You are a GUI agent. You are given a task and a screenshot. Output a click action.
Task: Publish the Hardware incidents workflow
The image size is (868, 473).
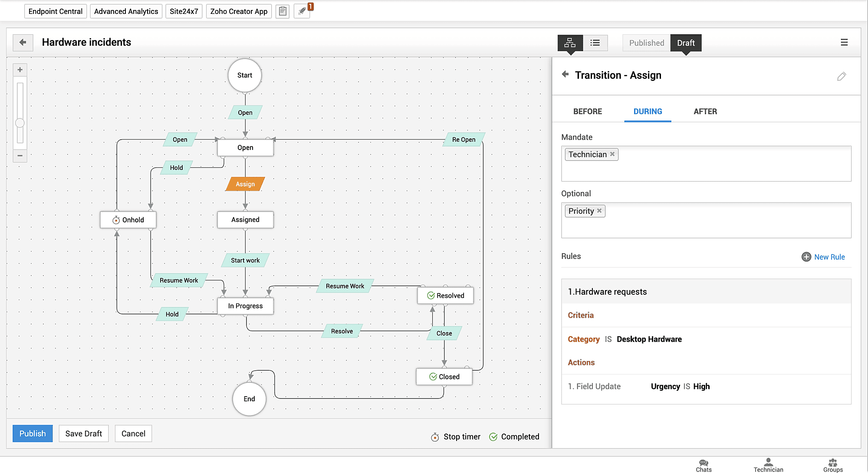click(32, 433)
